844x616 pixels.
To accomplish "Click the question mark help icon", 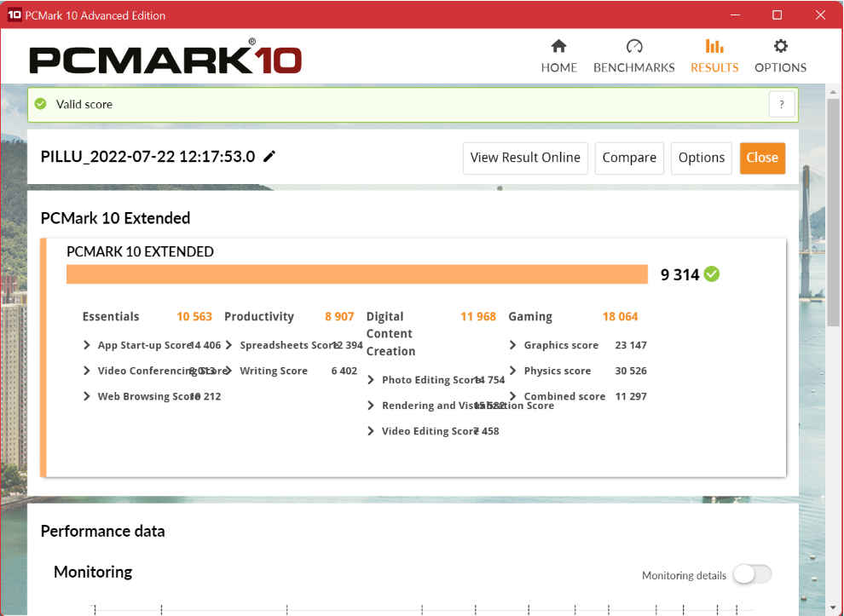I will point(782,104).
